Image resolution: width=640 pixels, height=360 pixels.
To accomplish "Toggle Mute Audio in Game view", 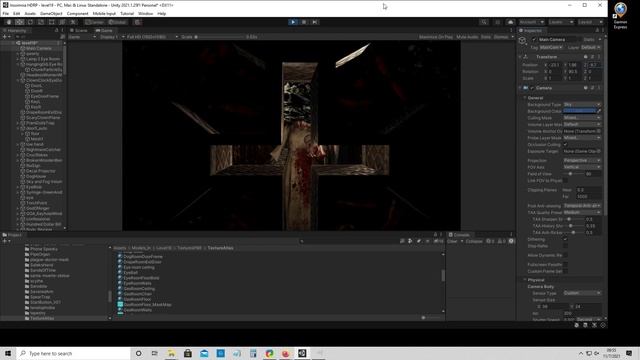I will point(467,37).
